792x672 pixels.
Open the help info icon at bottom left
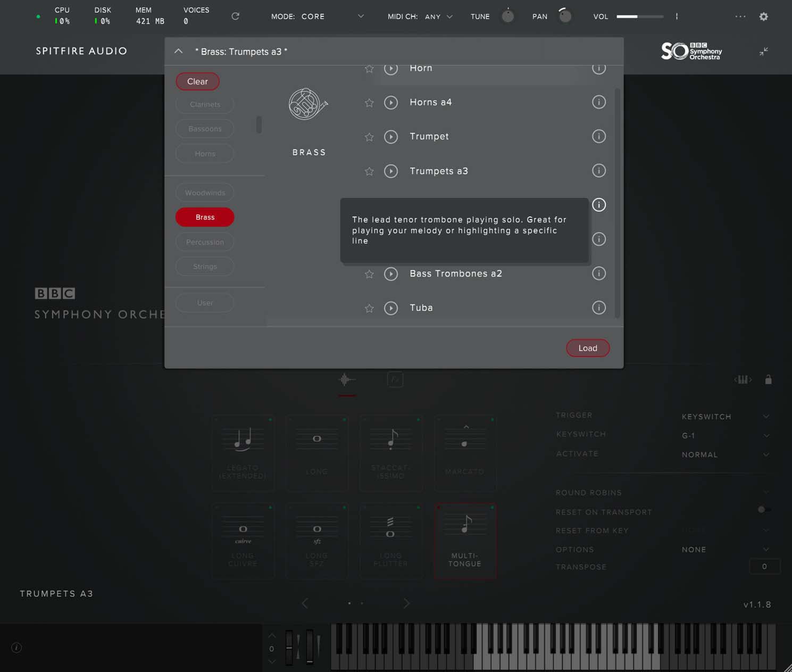point(16,648)
